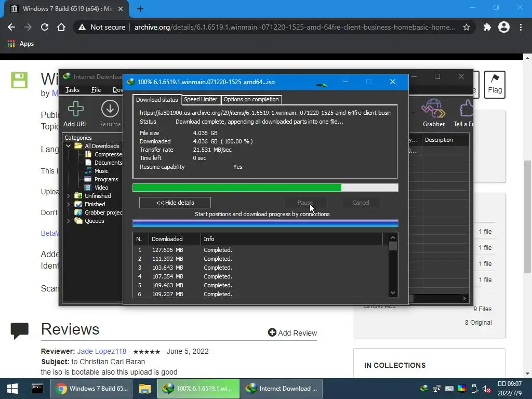Image resolution: width=532 pixels, height=399 pixels.
Task: Click the Pause button in download dialog
Action: tap(305, 203)
